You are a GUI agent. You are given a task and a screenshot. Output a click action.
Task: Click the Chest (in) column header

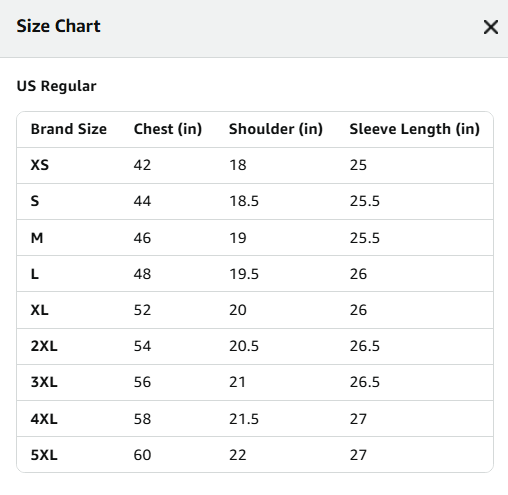(x=168, y=129)
